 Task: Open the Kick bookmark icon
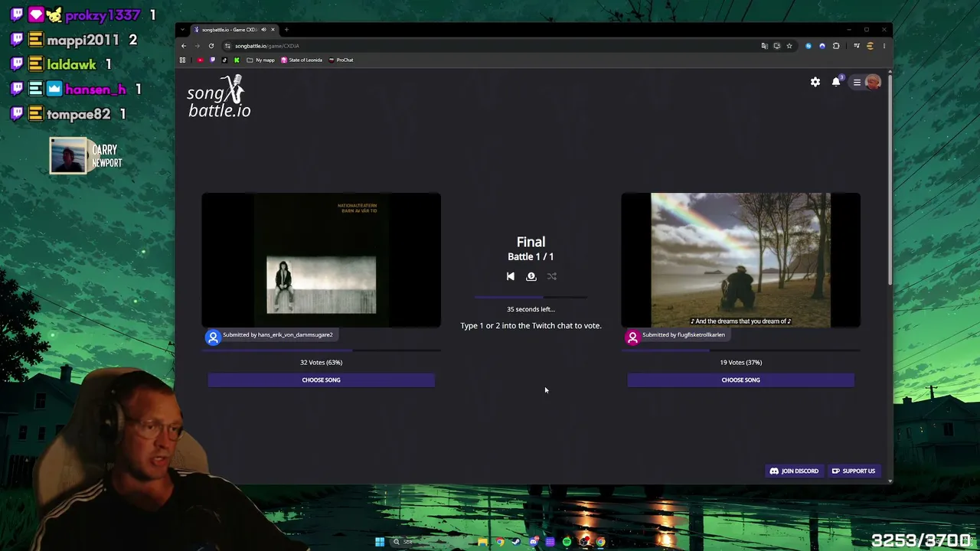[x=237, y=60]
